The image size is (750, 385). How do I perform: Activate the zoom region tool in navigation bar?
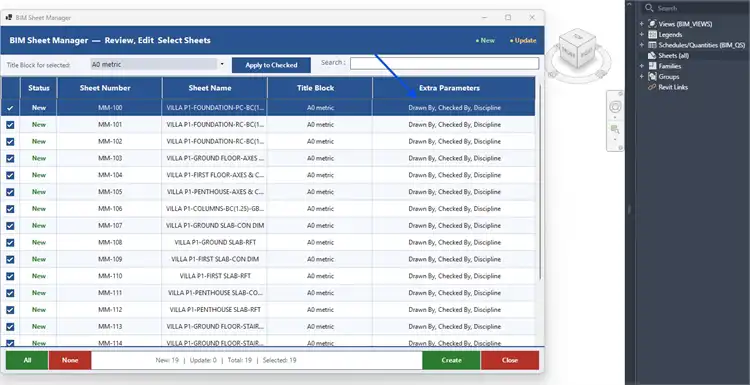point(615,129)
